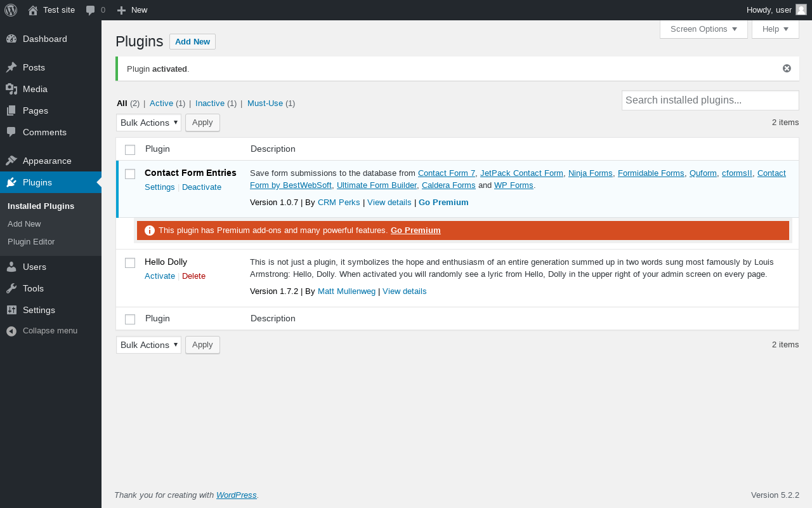Screen dimensions: 812x508
Task: Open the user avatar in admin bar
Action: point(801,10)
